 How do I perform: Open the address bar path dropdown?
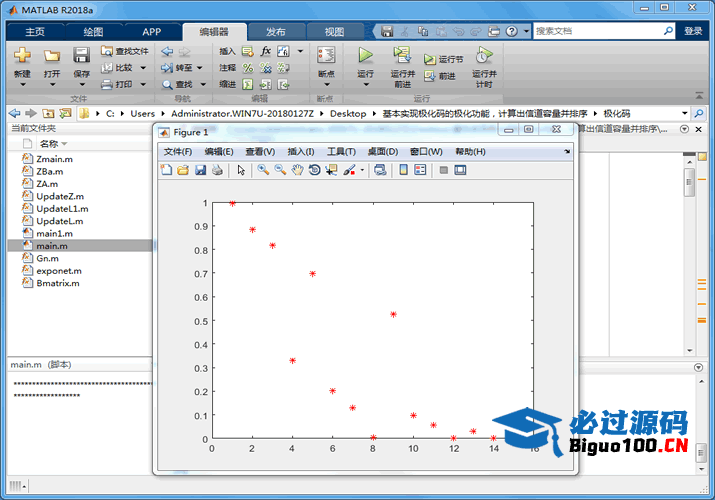click(684, 113)
